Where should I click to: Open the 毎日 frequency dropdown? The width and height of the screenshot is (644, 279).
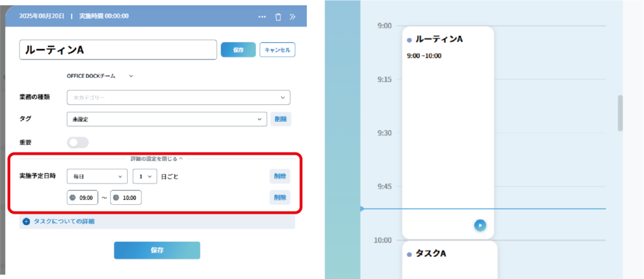[97, 177]
